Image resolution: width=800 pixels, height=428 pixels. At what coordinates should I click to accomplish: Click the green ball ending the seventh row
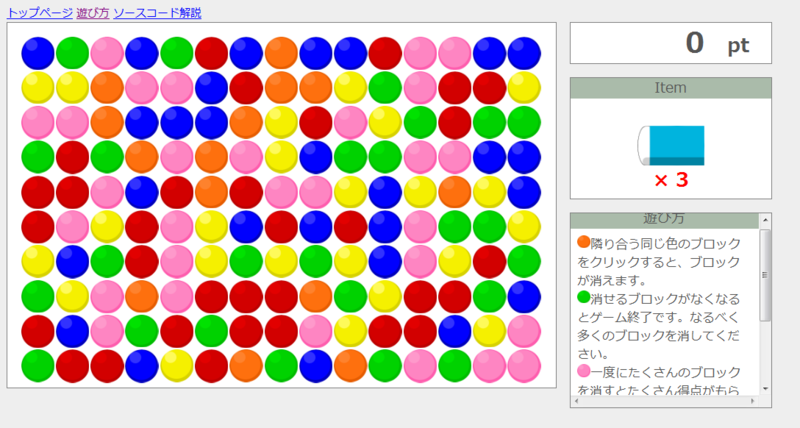(x=524, y=262)
